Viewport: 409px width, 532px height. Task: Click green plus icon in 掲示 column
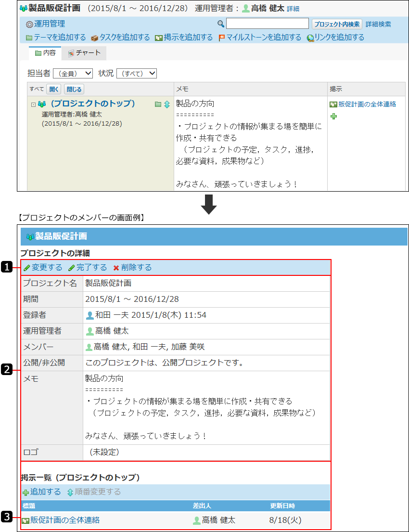(x=333, y=116)
